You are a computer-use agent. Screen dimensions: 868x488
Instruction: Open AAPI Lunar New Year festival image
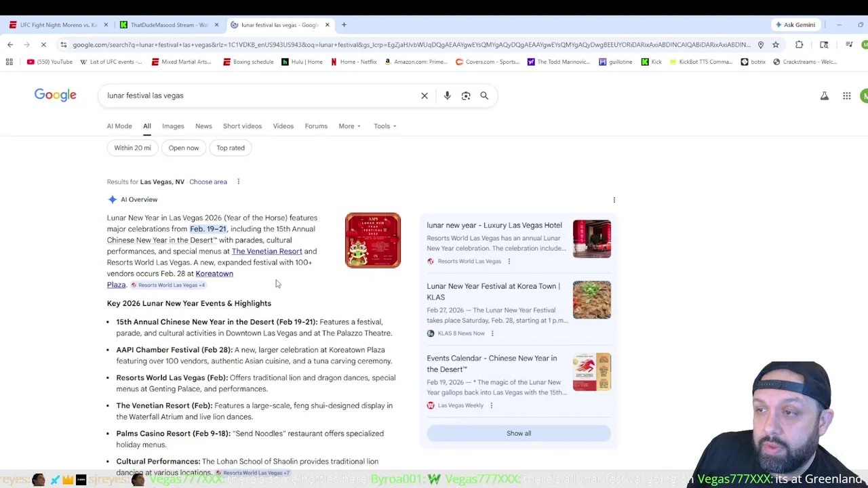point(373,241)
